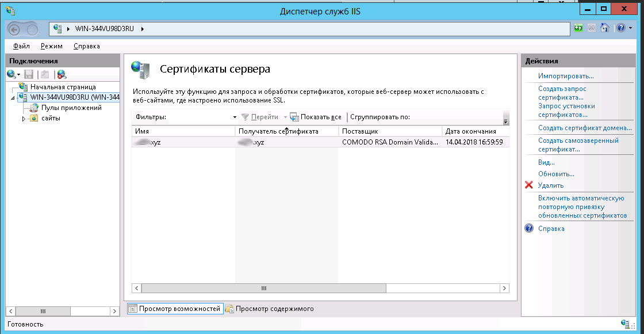The image size is (644, 334).
Task: Select the COMODO RSA Domain Validation cell
Action: coord(390,142)
